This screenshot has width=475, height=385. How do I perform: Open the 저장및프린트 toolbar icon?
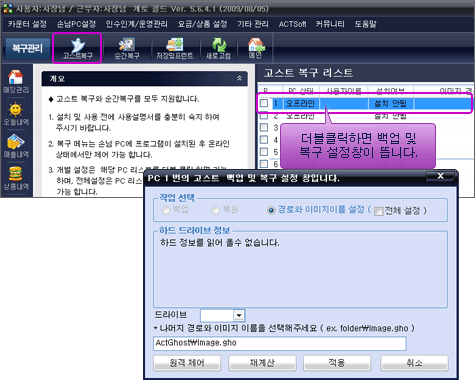pyautogui.click(x=175, y=48)
